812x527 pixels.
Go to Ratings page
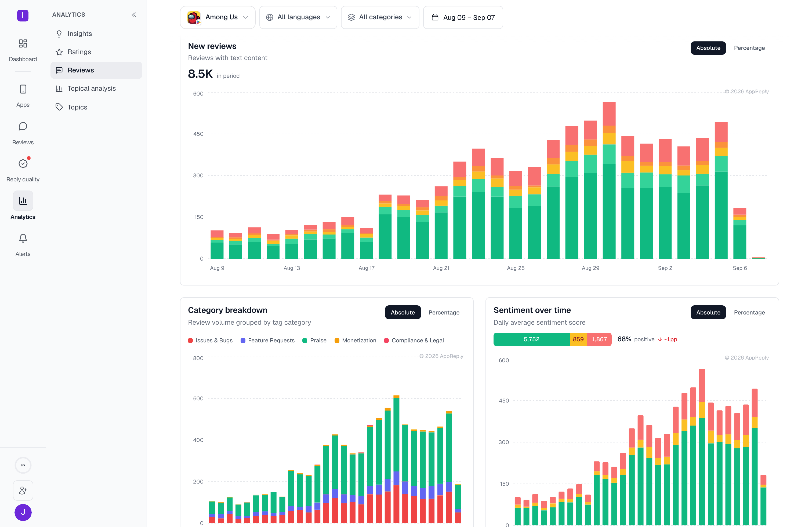tap(96, 52)
